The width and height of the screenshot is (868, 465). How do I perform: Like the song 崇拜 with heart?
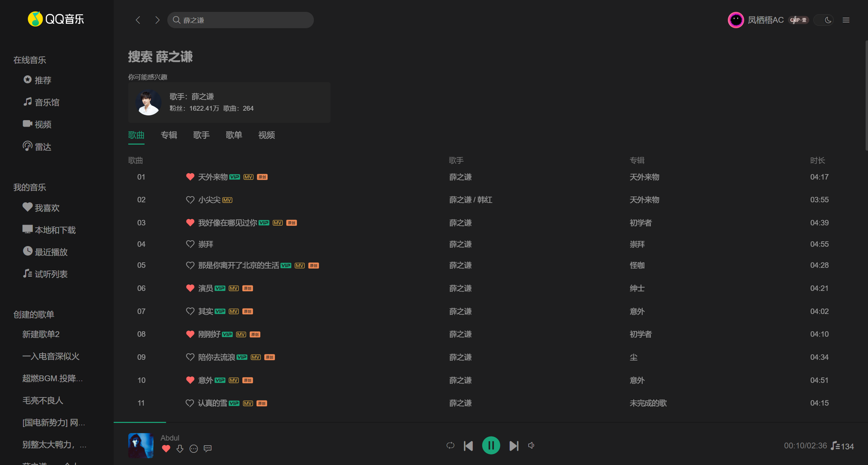click(190, 244)
